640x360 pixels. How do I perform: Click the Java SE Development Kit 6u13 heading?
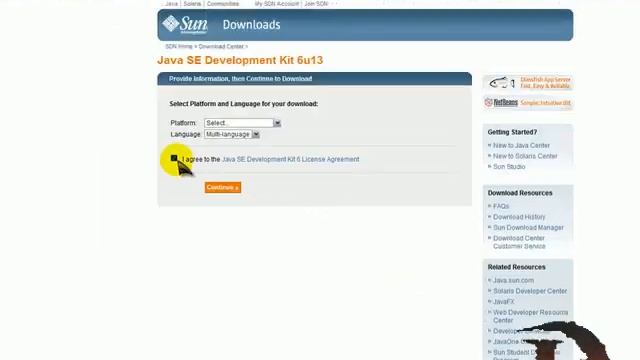(x=240, y=60)
